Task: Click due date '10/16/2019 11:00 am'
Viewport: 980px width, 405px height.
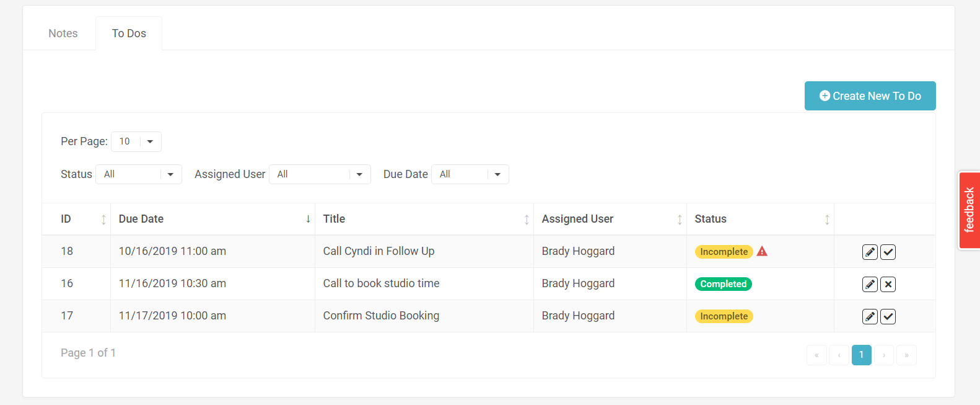Action: (172, 251)
